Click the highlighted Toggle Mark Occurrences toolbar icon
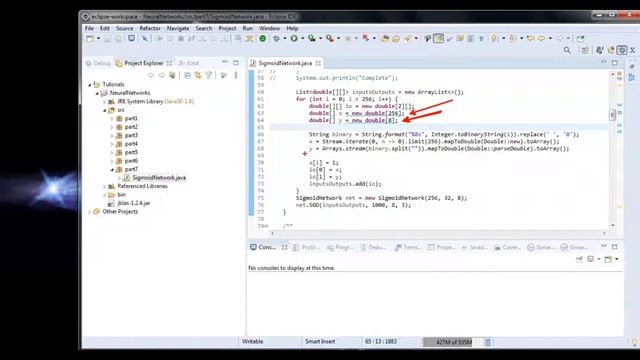 pos(438,39)
